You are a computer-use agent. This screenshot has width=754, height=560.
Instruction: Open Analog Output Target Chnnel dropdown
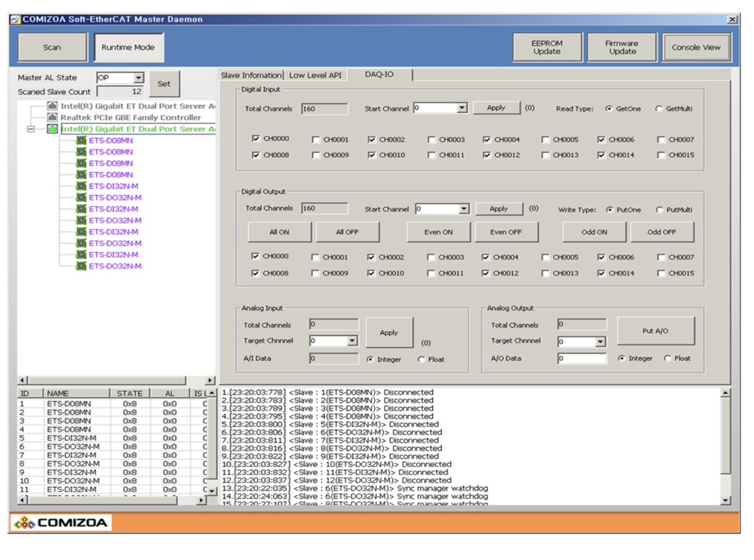[x=600, y=342]
